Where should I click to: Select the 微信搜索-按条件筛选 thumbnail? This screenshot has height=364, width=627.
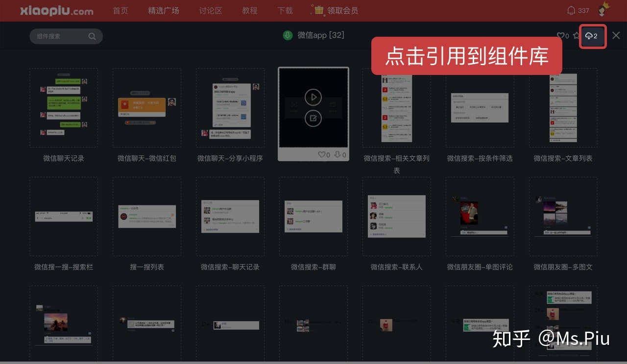[480, 108]
